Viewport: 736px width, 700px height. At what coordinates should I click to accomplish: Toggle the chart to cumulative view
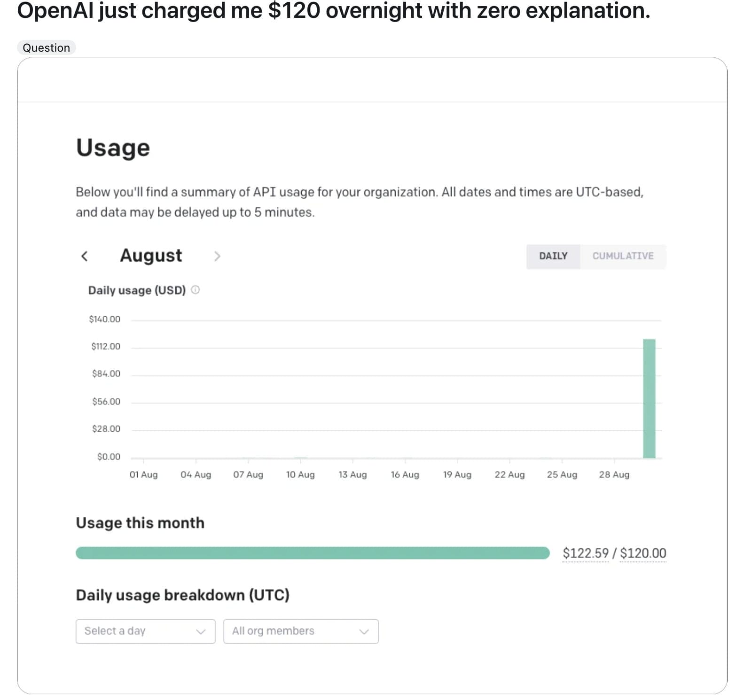pyautogui.click(x=623, y=256)
